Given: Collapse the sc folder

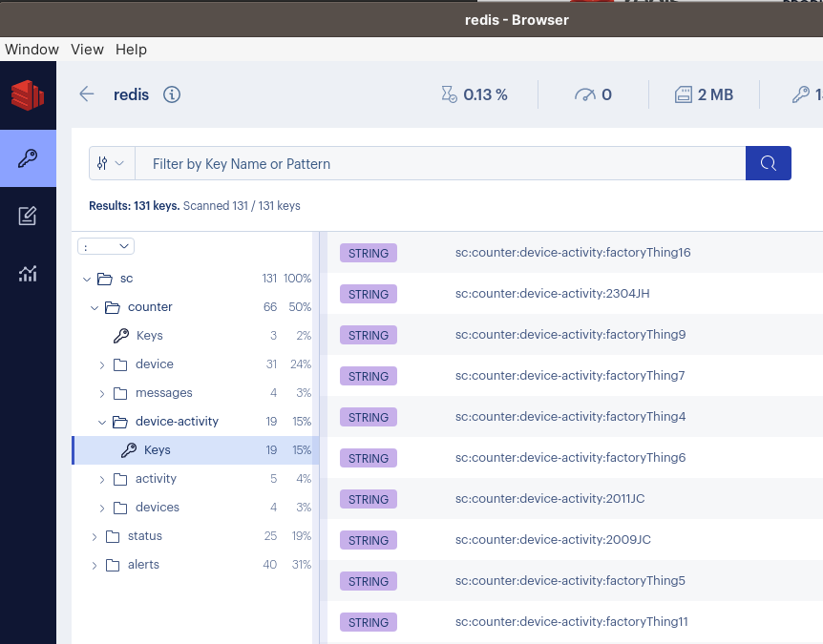Looking at the screenshot, I should pyautogui.click(x=87, y=279).
